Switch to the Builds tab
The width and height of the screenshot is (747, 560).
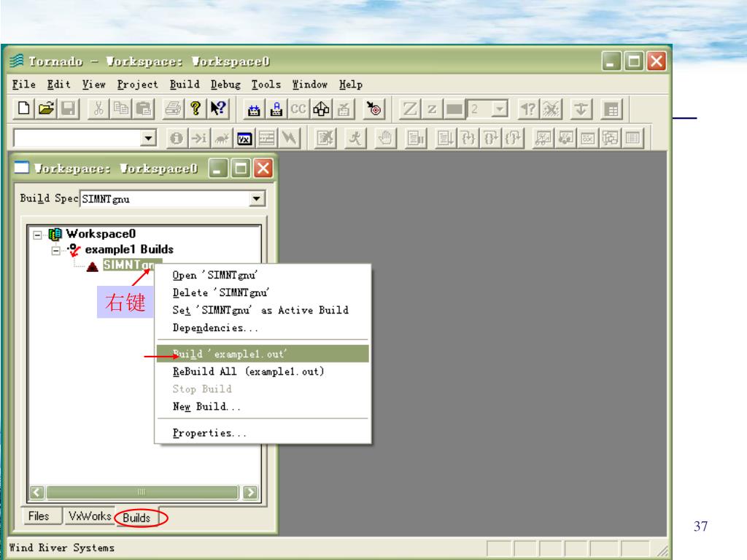136,518
